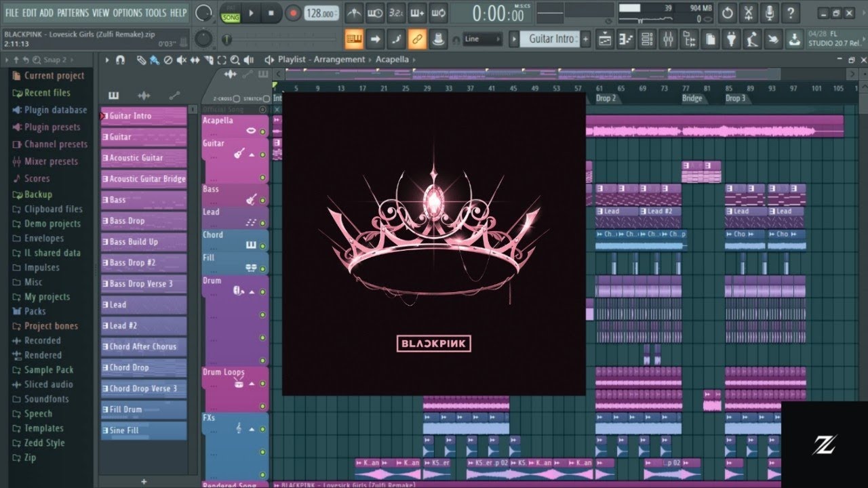Arm the red record button

pyautogui.click(x=293, y=13)
